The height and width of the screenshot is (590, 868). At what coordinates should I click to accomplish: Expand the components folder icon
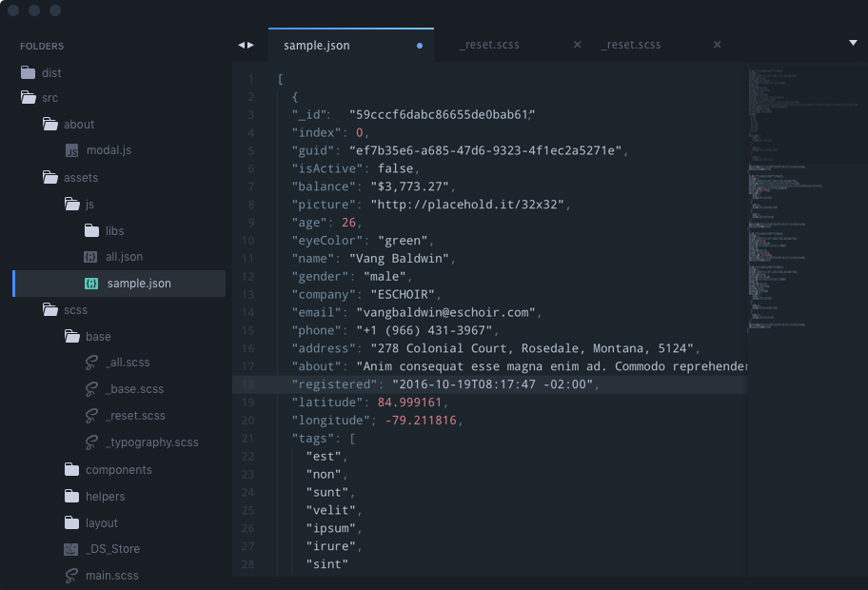[x=72, y=469]
